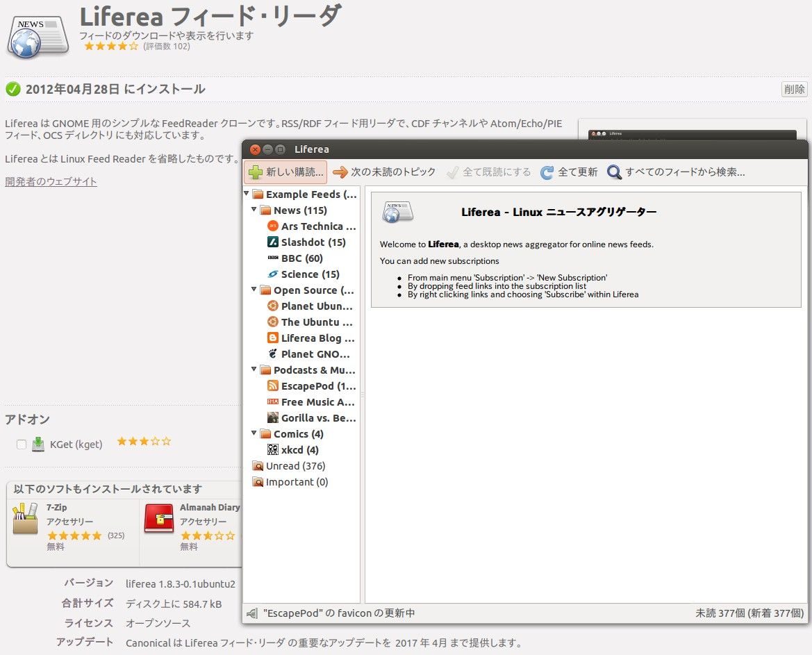Collapse the Example Feeds folder
The image size is (812, 655).
pos(247,194)
